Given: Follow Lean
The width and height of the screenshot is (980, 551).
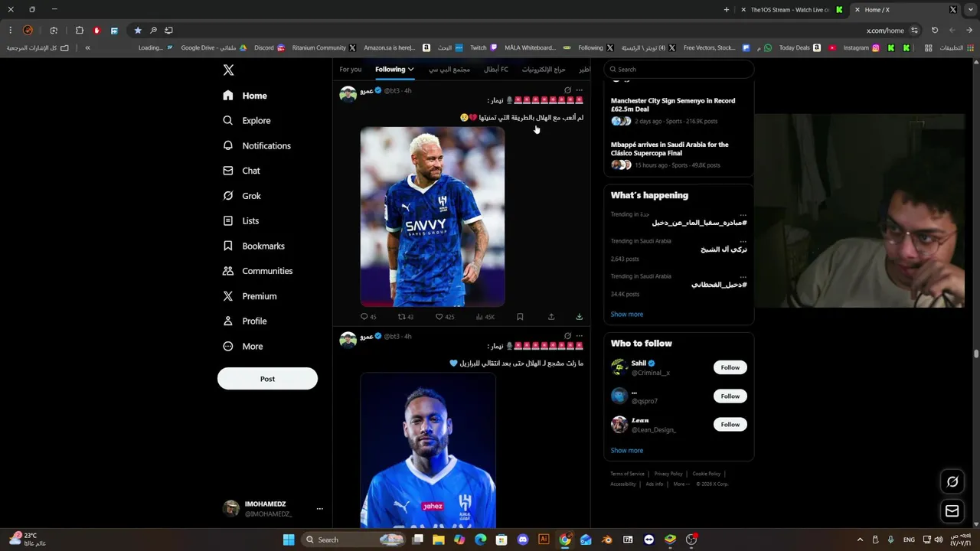Looking at the screenshot, I should pos(730,425).
